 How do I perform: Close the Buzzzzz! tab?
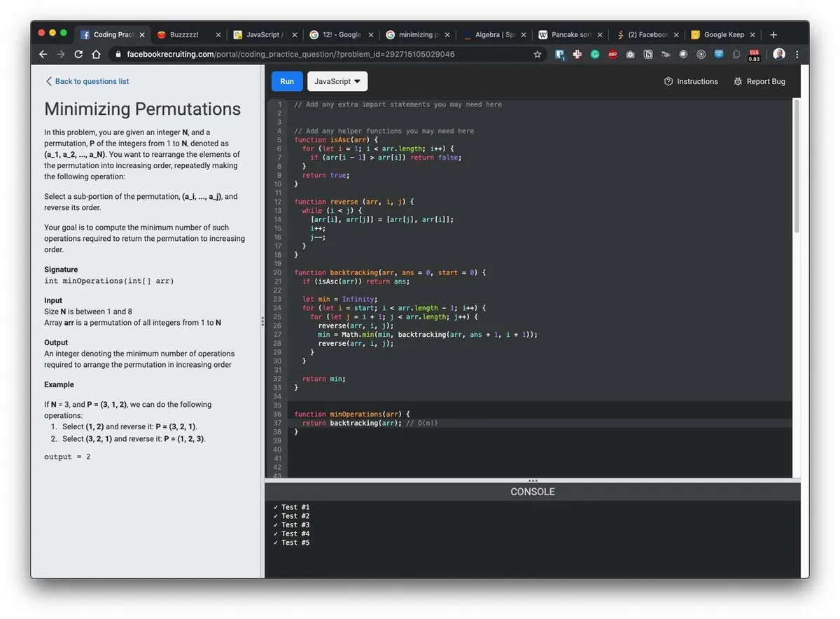point(218,35)
